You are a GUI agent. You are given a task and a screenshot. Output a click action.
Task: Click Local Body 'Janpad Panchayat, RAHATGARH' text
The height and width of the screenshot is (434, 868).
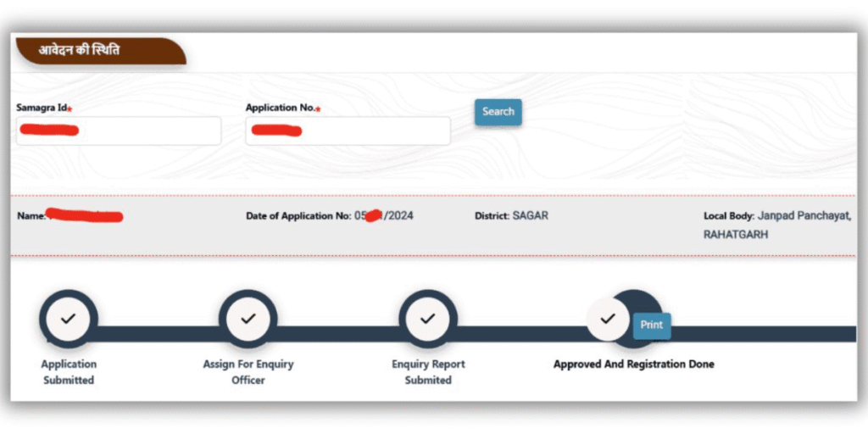tap(777, 225)
